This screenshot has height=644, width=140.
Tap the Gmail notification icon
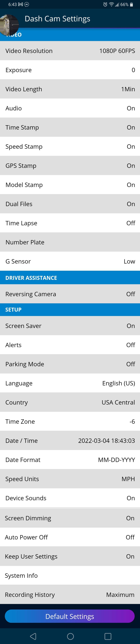pos(21,5)
